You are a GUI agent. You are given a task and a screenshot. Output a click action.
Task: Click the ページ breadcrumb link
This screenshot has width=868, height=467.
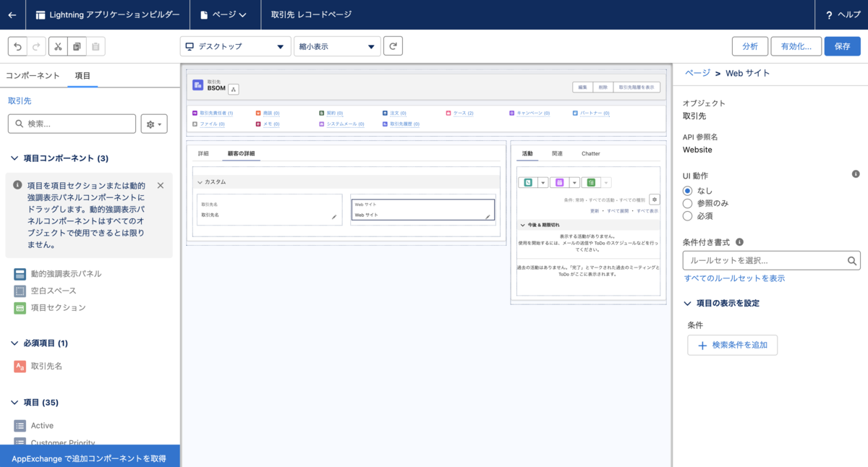coord(697,73)
